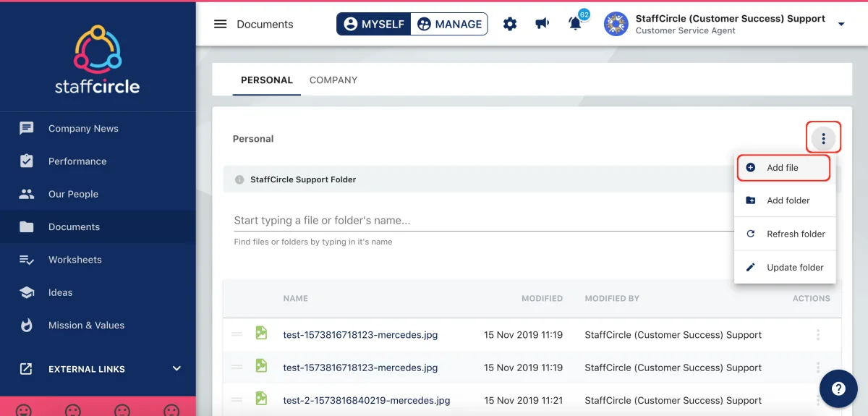Image resolution: width=868 pixels, height=416 pixels.
Task: Click the info icon beside StaffCircle Support Folder
Action: (x=239, y=179)
